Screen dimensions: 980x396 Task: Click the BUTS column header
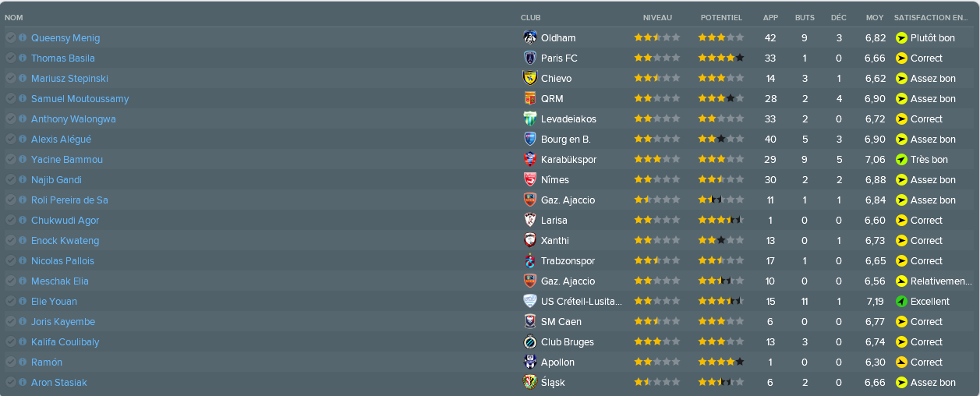pyautogui.click(x=805, y=17)
